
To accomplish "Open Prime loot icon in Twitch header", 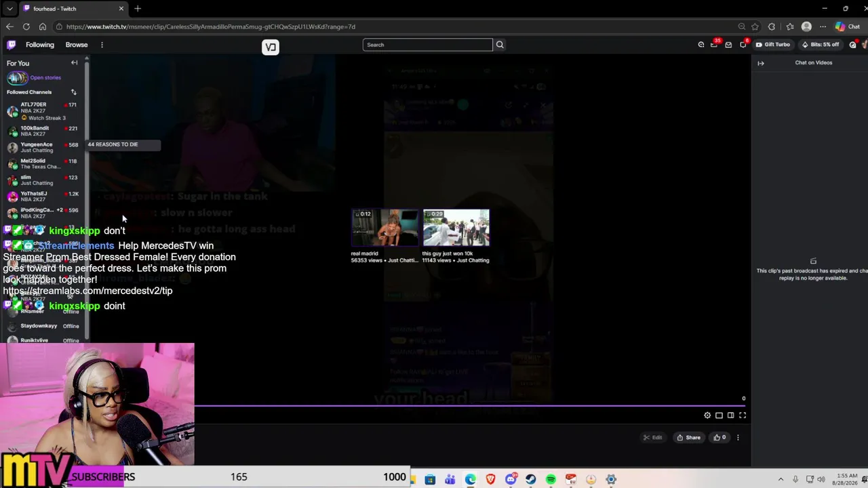I will coord(701,45).
